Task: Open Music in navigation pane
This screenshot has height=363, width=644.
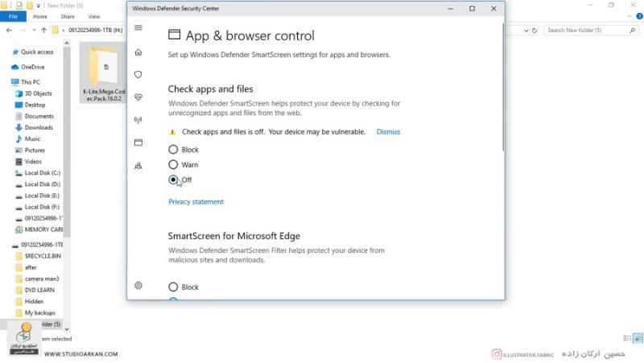Action: click(28, 138)
